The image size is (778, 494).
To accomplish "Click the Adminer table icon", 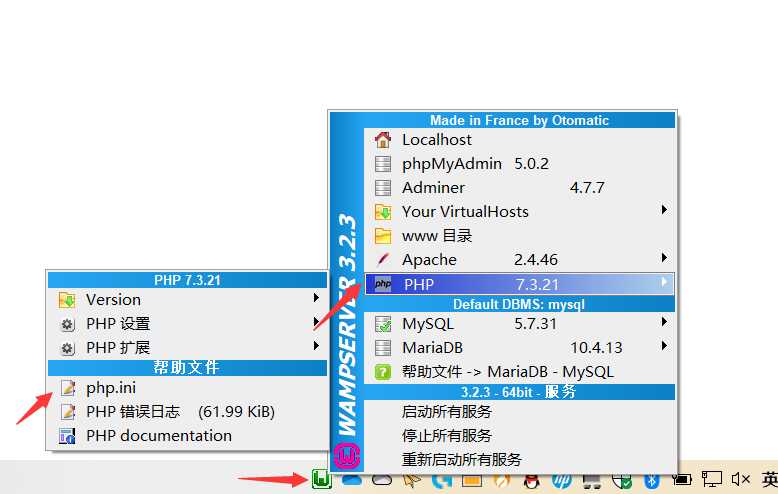I will coord(383,187).
